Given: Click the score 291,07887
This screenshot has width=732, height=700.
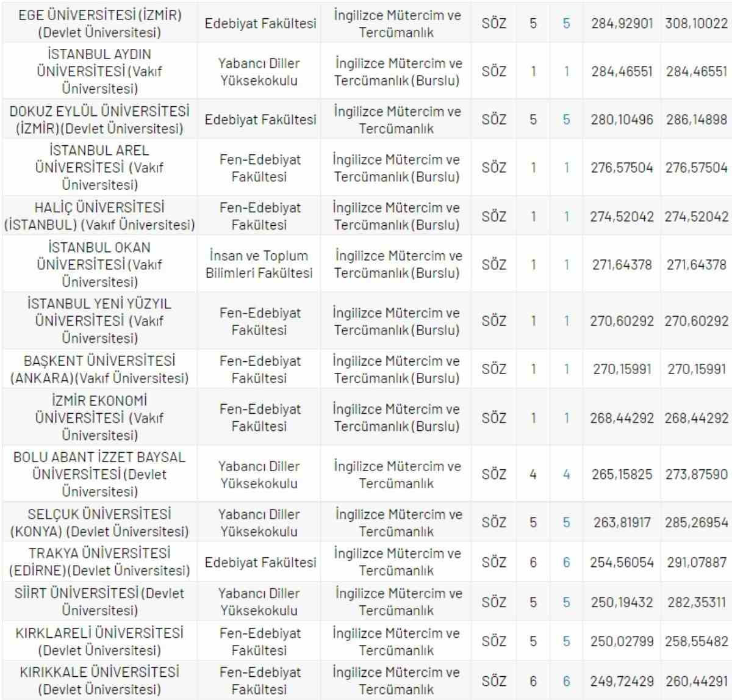Looking at the screenshot, I should click(x=697, y=562).
